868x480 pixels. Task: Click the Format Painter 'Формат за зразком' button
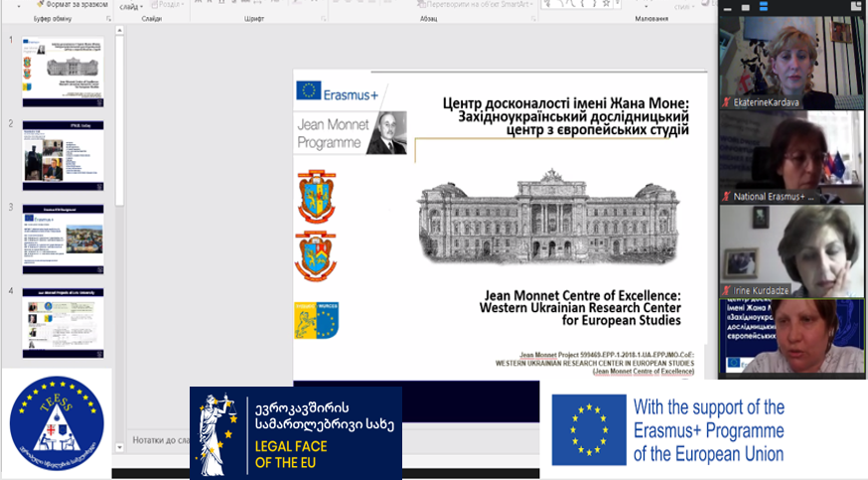point(72,4)
